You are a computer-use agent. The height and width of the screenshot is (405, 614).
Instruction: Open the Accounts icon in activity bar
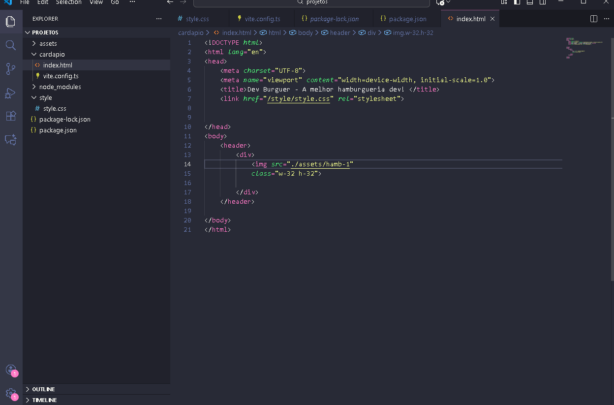point(11,371)
